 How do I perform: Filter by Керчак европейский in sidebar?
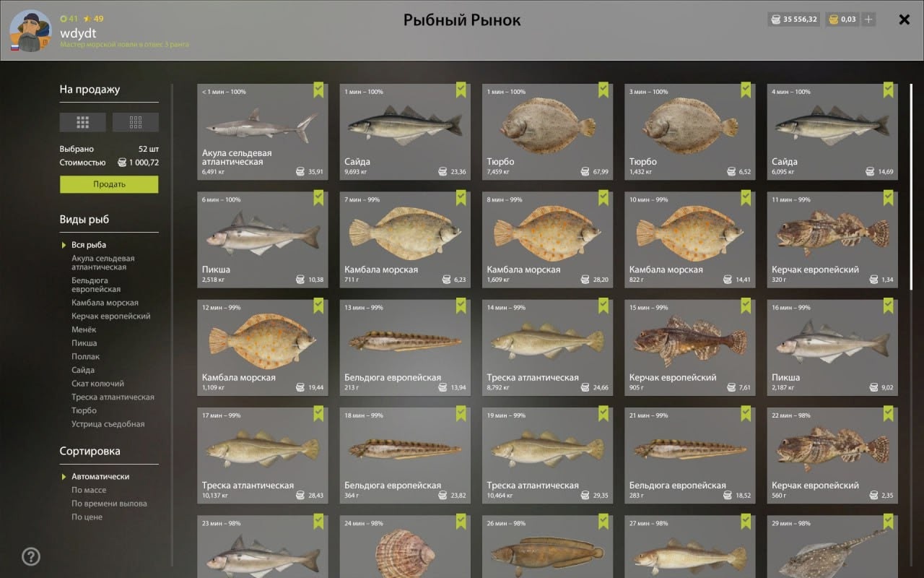(111, 316)
